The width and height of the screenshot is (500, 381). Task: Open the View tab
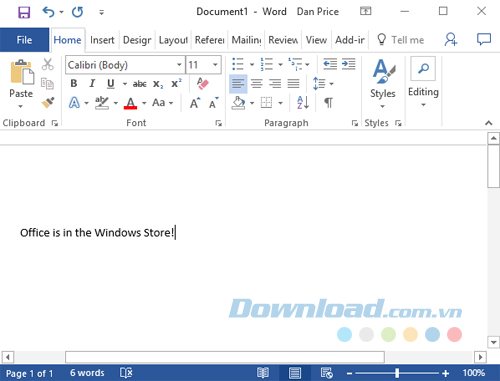pyautogui.click(x=316, y=40)
